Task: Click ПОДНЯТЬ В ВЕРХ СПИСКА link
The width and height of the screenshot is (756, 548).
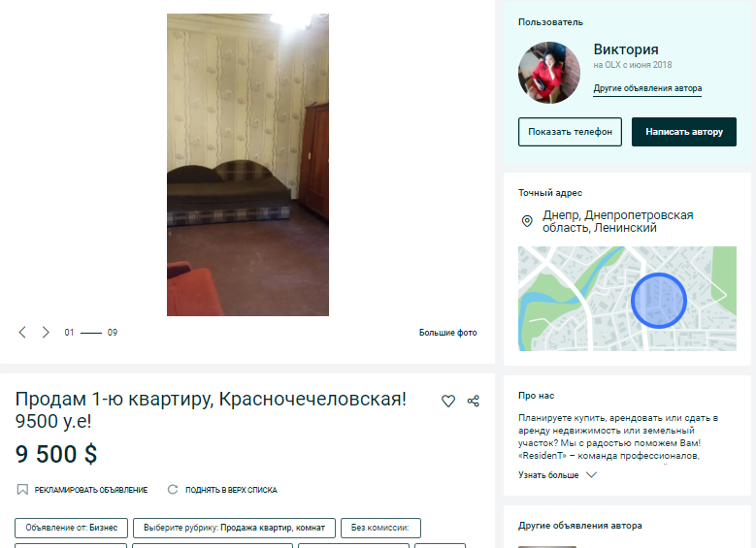Action: [x=231, y=490]
